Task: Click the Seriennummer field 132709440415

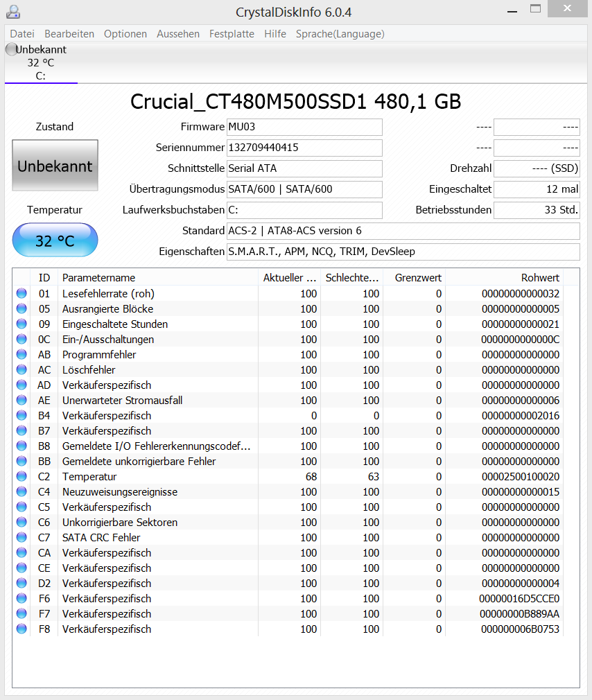Action: click(x=304, y=148)
